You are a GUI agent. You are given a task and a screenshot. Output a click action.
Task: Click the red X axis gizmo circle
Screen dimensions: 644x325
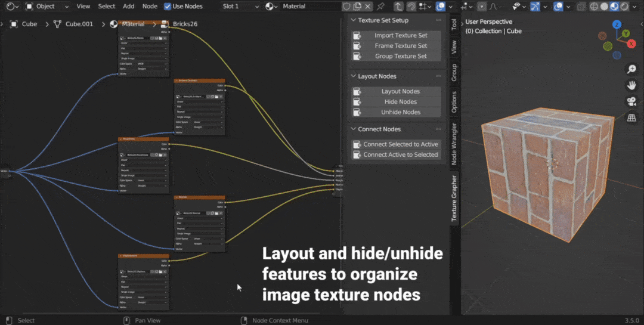(x=633, y=44)
